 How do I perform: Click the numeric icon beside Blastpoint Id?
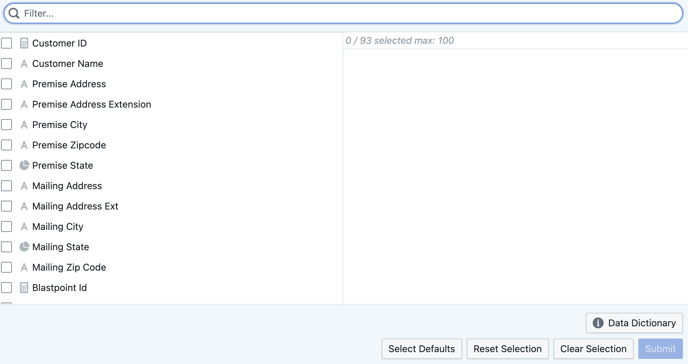(x=24, y=288)
